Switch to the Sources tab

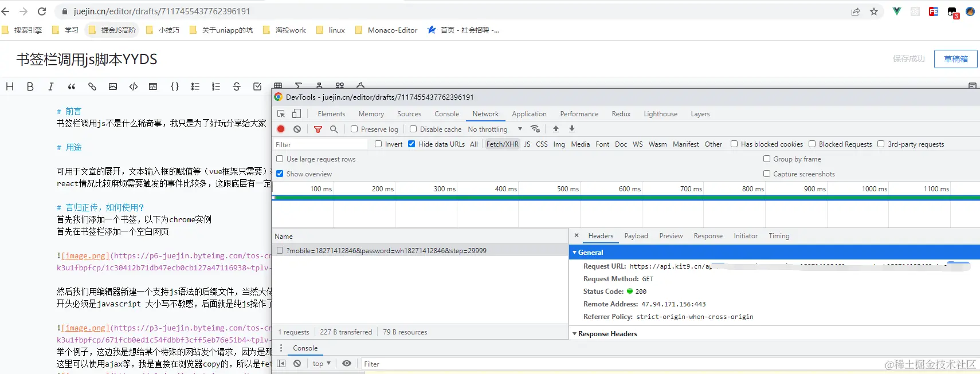point(409,114)
